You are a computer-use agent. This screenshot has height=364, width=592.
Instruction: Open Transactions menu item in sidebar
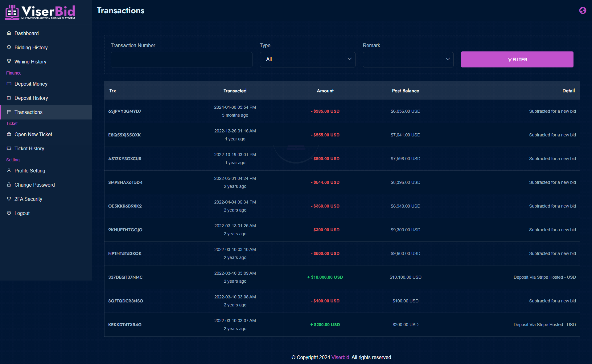coord(28,112)
